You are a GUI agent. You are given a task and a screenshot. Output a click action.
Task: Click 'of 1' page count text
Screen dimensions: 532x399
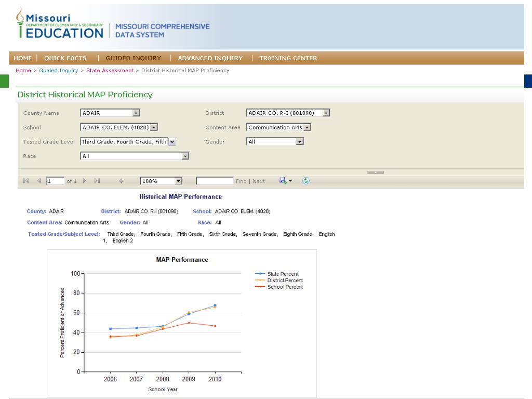(72, 181)
